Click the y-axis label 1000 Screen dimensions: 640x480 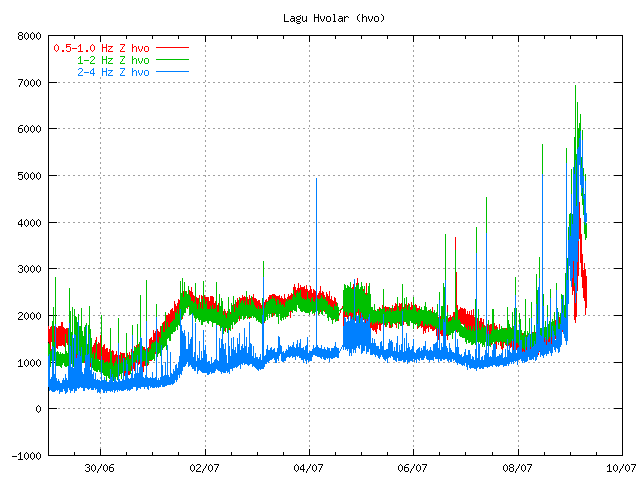(x=29, y=363)
